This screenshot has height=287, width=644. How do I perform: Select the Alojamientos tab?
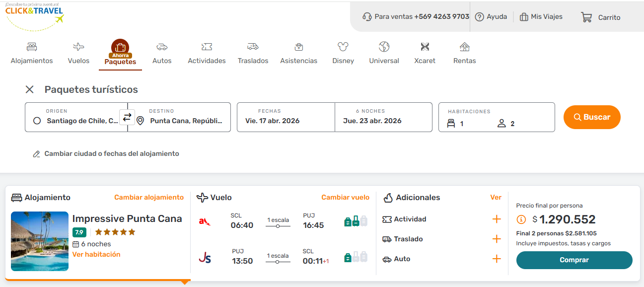(32, 53)
